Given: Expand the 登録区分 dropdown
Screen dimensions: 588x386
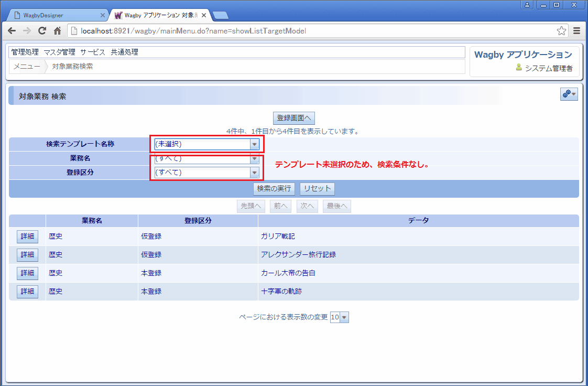Looking at the screenshot, I should tap(254, 173).
